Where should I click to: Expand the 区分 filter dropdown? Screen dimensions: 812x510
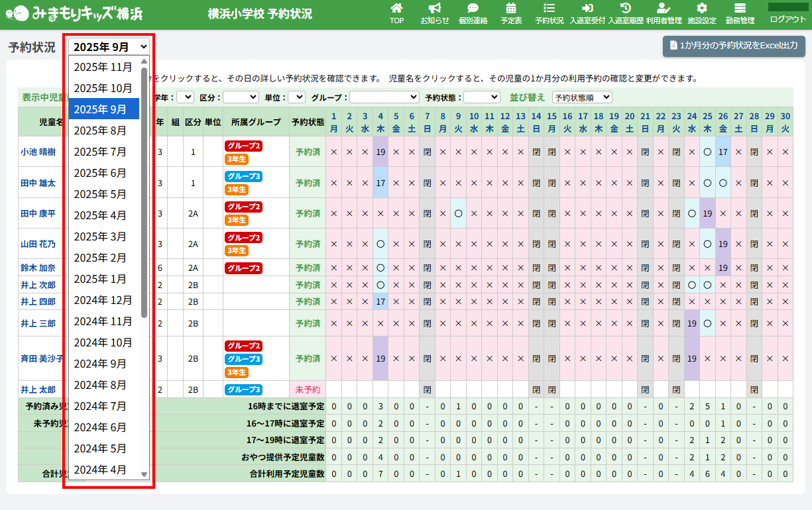240,97
